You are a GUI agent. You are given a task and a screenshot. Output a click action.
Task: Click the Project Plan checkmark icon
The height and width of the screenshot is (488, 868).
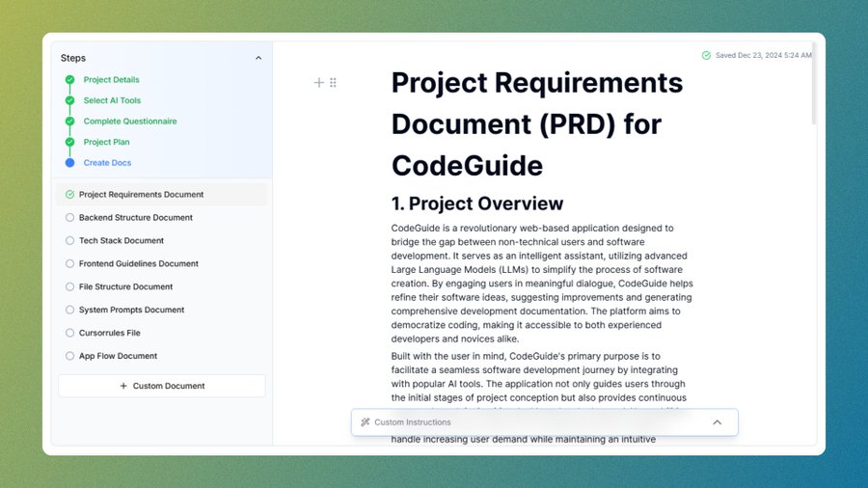69,142
